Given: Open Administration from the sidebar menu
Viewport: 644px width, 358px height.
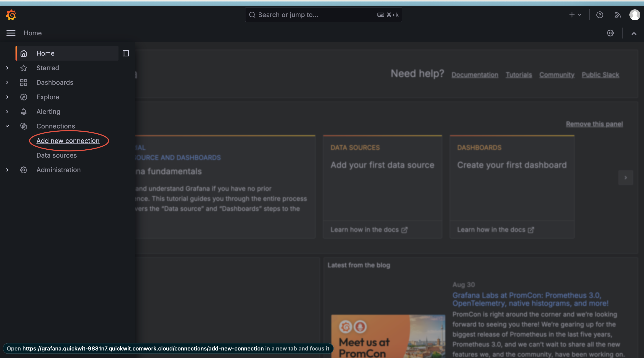Looking at the screenshot, I should 59,170.
